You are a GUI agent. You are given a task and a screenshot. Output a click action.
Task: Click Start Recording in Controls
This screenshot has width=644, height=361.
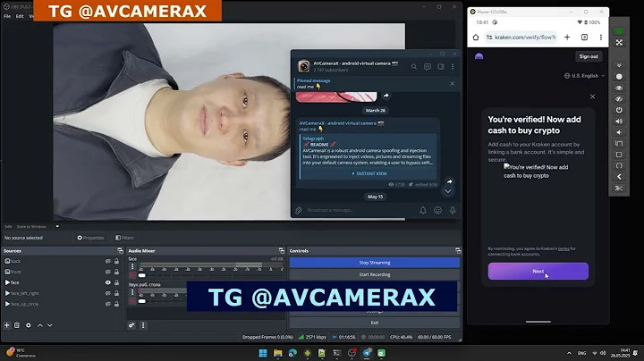coord(375,274)
